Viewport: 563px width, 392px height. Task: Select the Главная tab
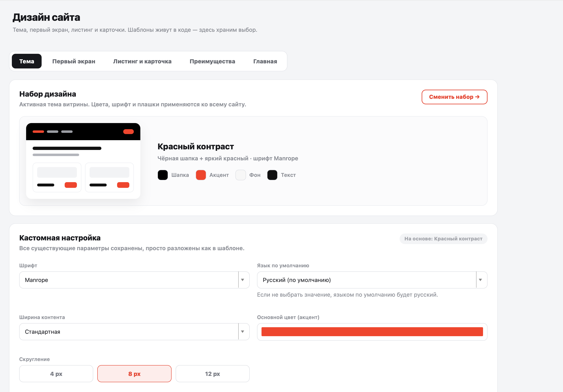tap(265, 61)
